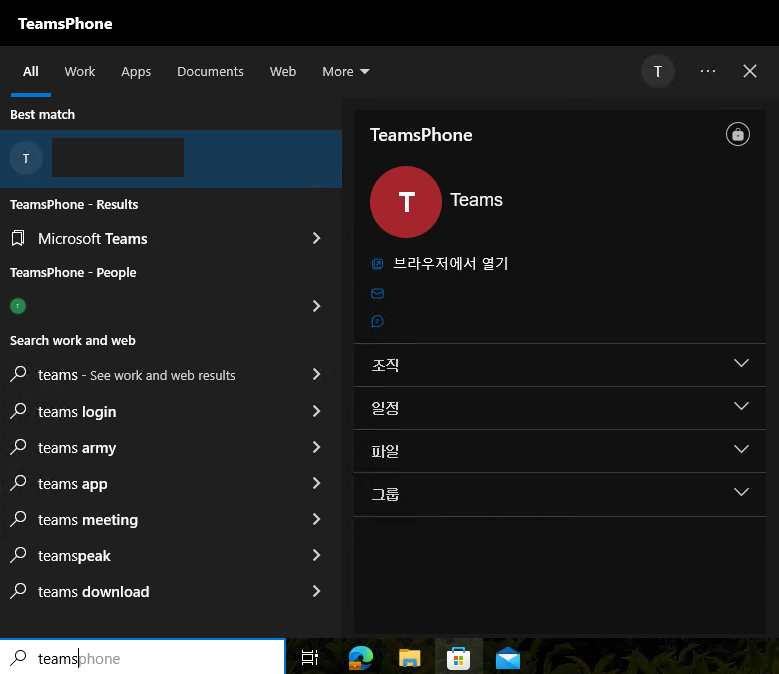
Task: Select the 'teamspeak' suggestion
Action: pos(171,555)
